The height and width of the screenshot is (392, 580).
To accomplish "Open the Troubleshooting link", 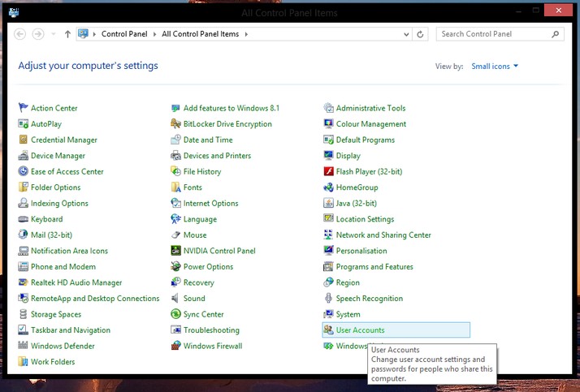I will [x=211, y=330].
